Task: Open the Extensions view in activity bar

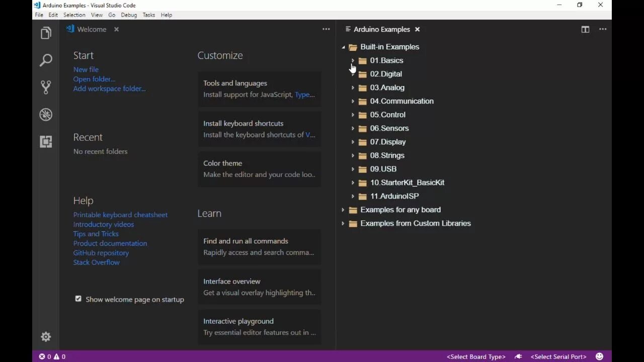Action: tap(46, 142)
